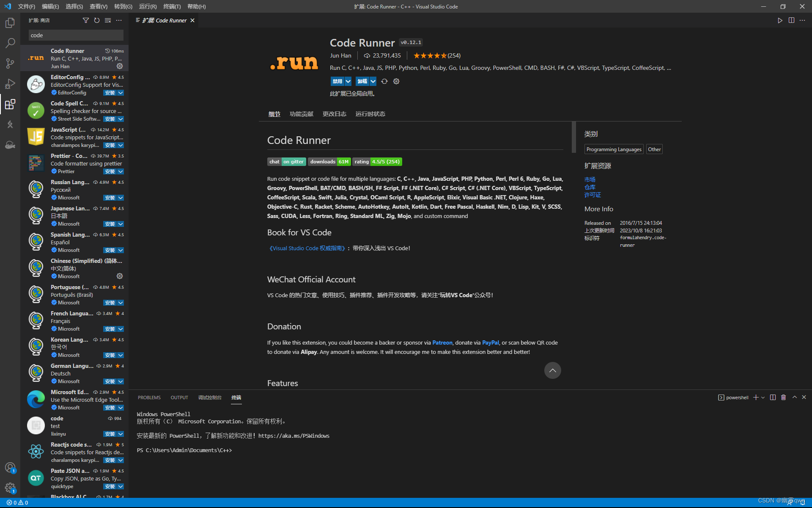Switch to 运行时状态 tab
Screen dimensions: 812x508
pos(370,114)
